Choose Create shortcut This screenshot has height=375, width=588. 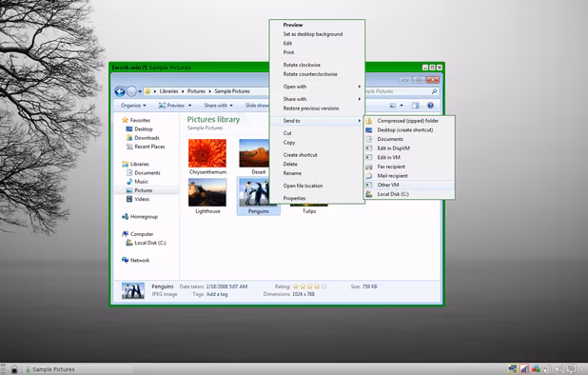coord(317,155)
